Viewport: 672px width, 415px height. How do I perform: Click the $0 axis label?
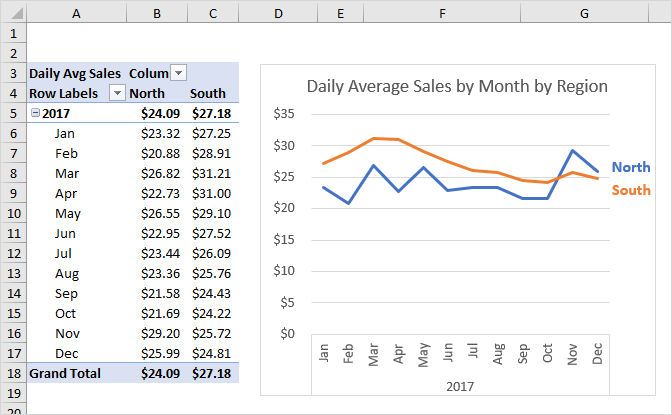287,334
